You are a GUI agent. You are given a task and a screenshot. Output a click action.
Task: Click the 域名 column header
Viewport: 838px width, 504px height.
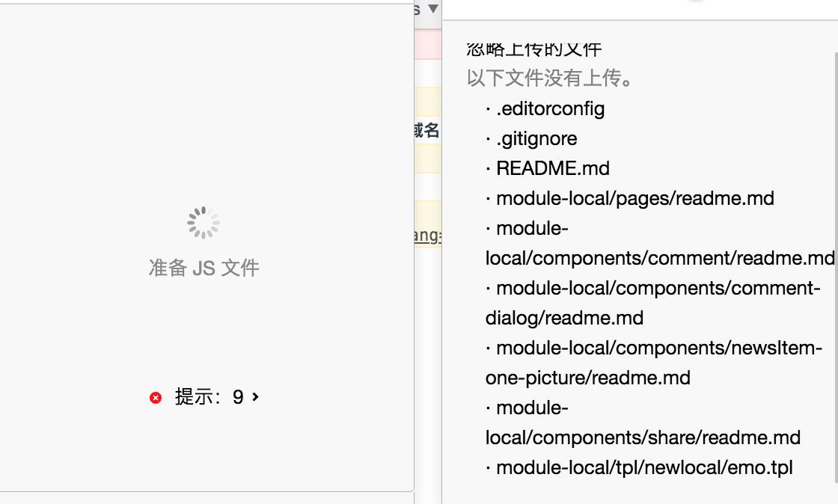click(x=426, y=131)
